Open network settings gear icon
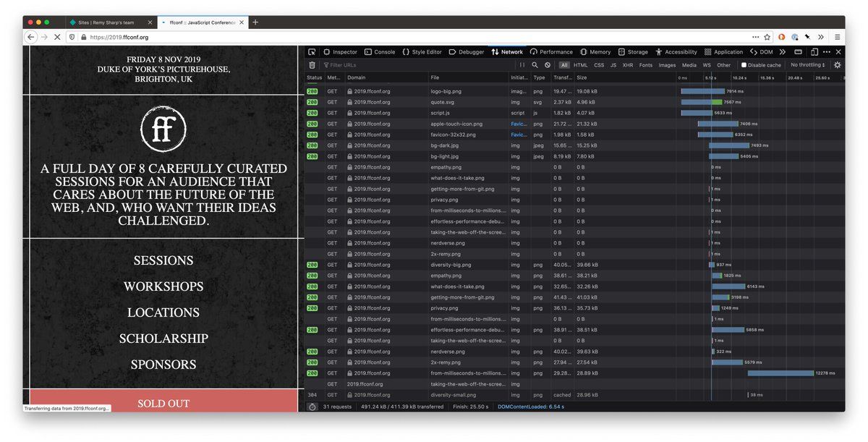Viewport: 868px width, 442px height. coord(838,65)
